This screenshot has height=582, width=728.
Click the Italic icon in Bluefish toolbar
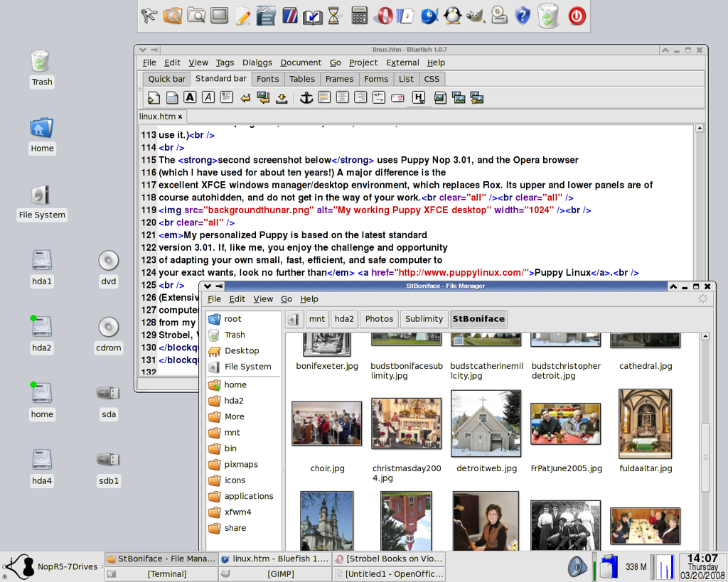click(208, 97)
